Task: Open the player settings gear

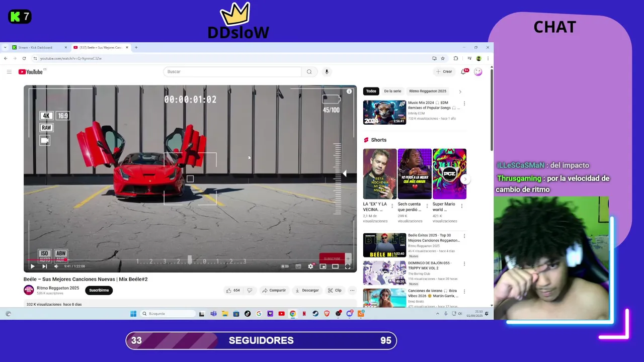Action: 310,266
